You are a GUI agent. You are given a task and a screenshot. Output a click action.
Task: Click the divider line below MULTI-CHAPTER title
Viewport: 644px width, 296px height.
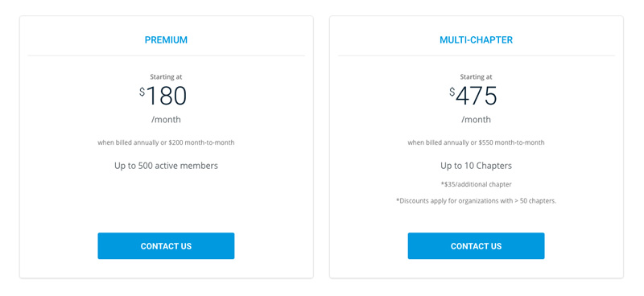point(476,55)
